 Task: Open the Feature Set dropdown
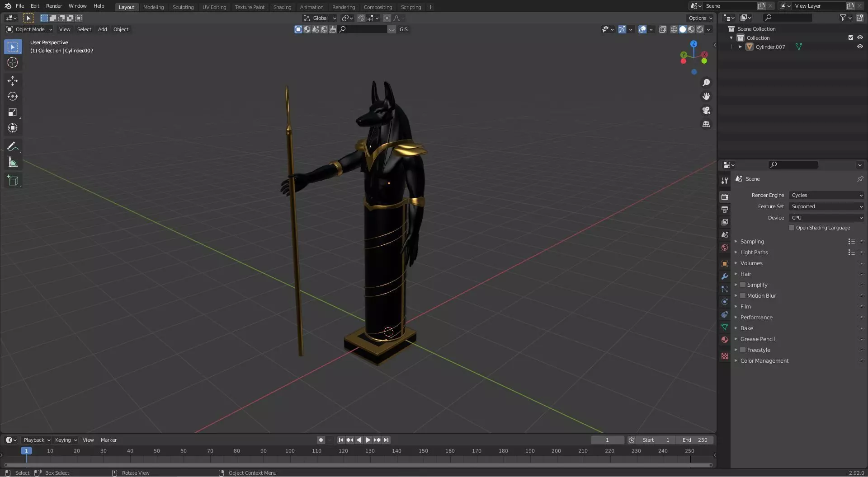tap(826, 207)
